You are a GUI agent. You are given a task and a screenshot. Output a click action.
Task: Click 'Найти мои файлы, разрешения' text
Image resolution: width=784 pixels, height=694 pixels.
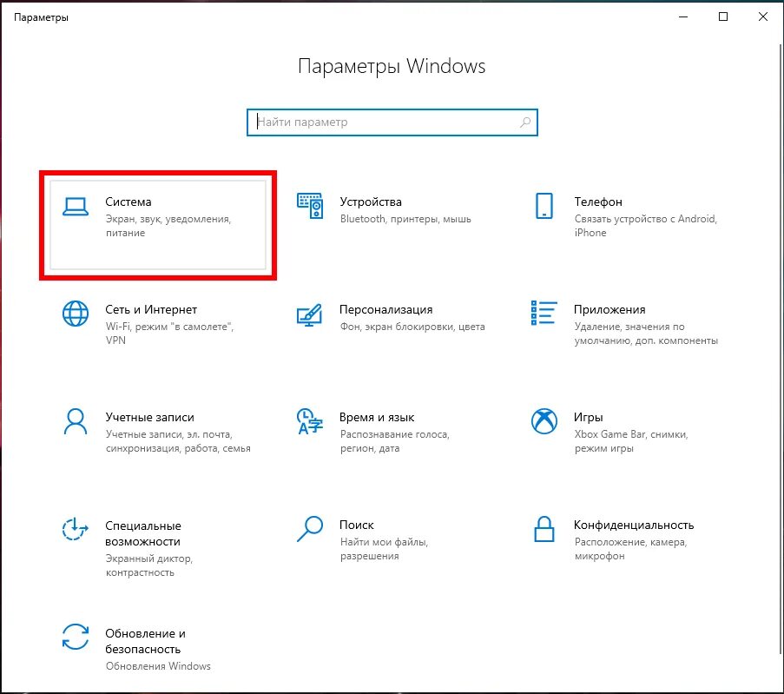pyautogui.click(x=384, y=549)
